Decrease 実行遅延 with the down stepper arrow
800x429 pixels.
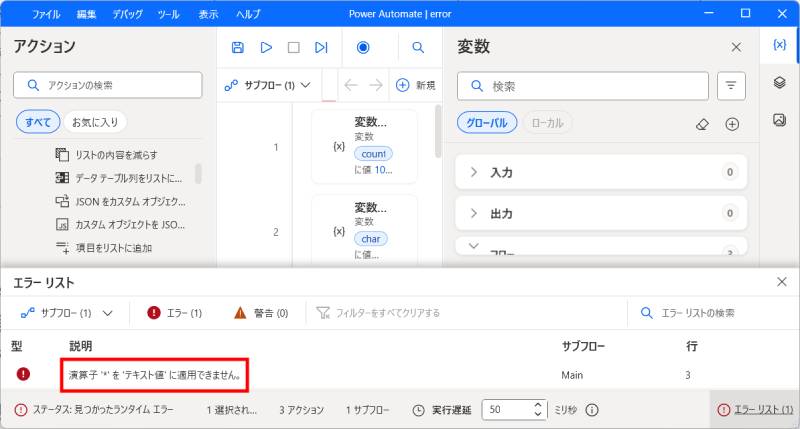click(x=538, y=414)
